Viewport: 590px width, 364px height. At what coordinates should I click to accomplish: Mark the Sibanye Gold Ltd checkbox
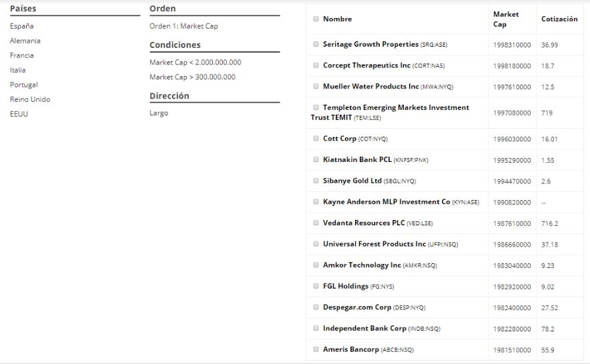316,181
